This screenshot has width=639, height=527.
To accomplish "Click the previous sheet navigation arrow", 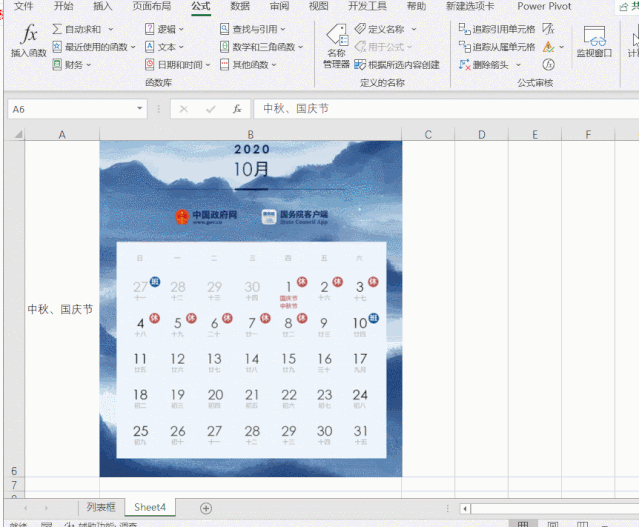I will tap(26, 508).
